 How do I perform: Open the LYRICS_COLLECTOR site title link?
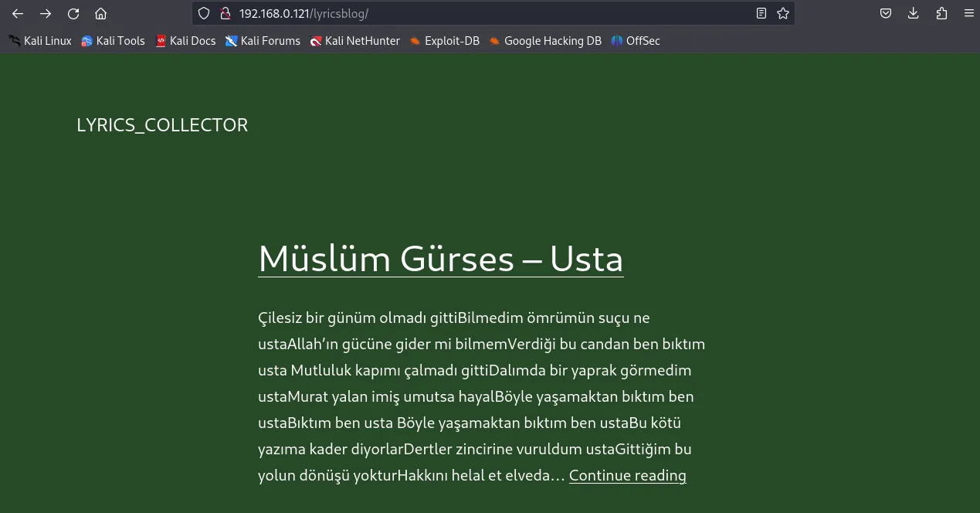pos(162,125)
